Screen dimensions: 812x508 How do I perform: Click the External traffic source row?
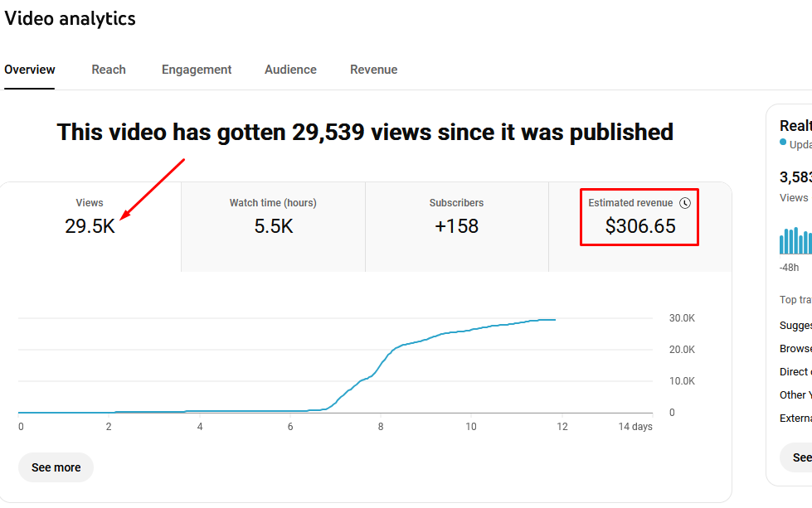pyautogui.click(x=795, y=418)
